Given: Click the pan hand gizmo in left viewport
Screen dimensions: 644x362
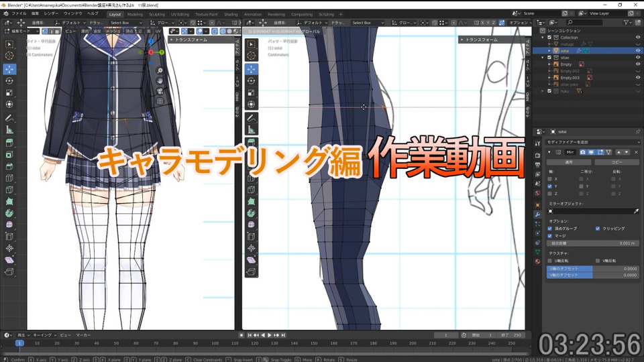Looking at the screenshot, I should (160, 81).
